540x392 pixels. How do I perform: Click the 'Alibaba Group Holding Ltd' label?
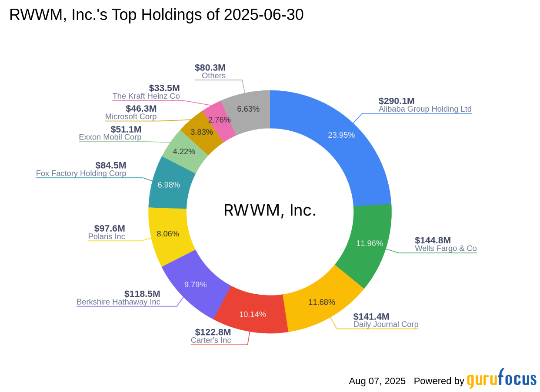point(425,109)
